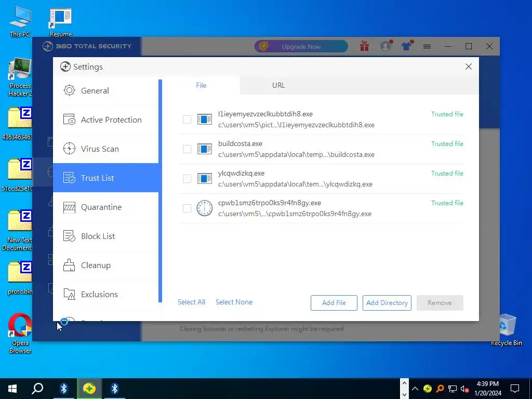Open the shirt theme icon
This screenshot has height=399, width=532.
click(x=407, y=46)
